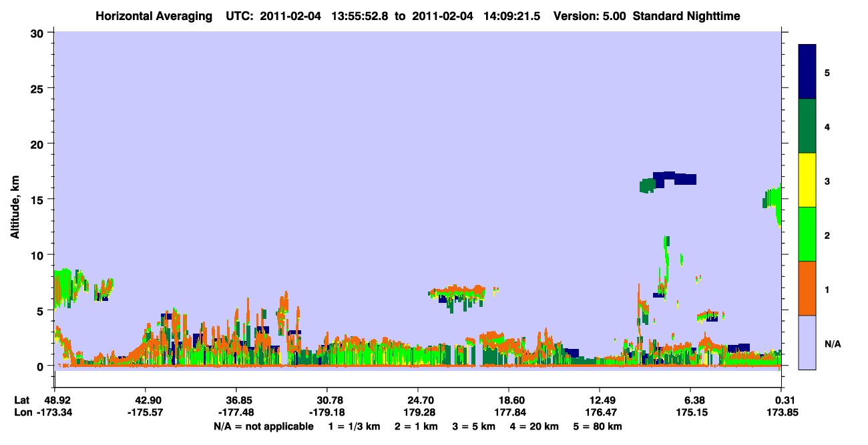Click the longitude value '-179.18'
This screenshot has width=868, height=445.
pos(327,412)
